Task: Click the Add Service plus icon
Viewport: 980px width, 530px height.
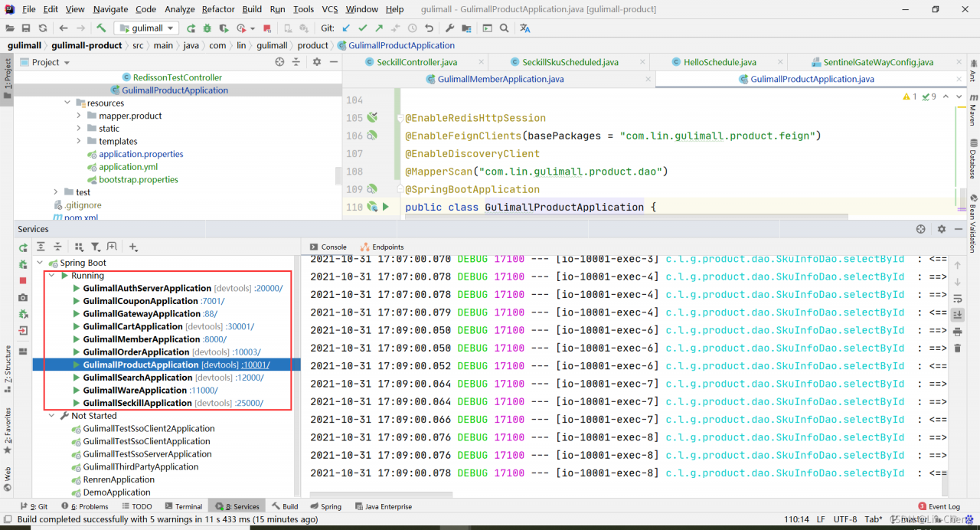Action: 133,247
